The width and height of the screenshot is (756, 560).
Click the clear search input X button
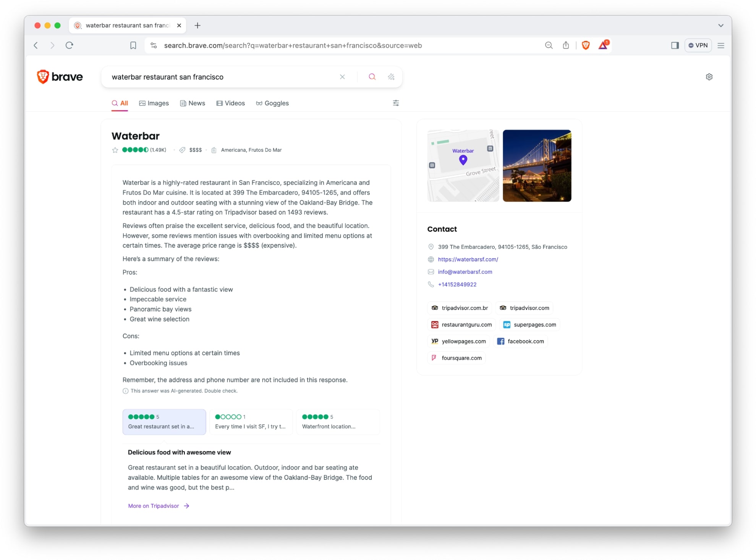pyautogui.click(x=343, y=77)
